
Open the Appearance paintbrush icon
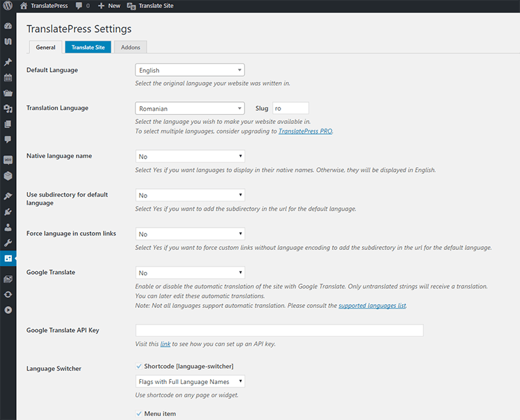click(8, 196)
